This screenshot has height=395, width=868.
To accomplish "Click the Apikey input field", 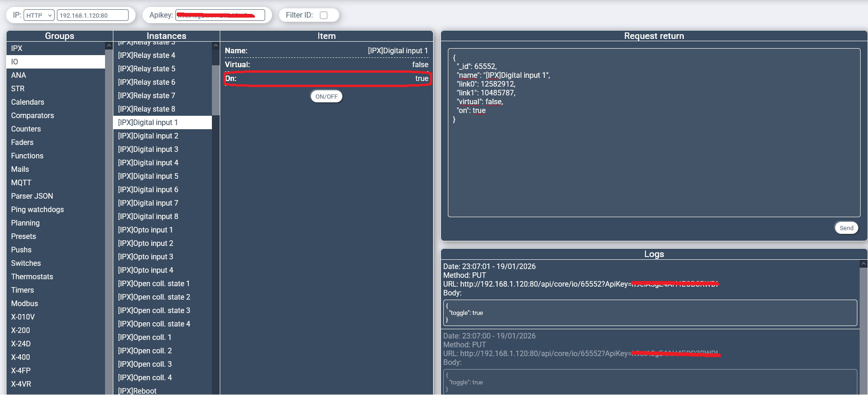I will tap(220, 15).
